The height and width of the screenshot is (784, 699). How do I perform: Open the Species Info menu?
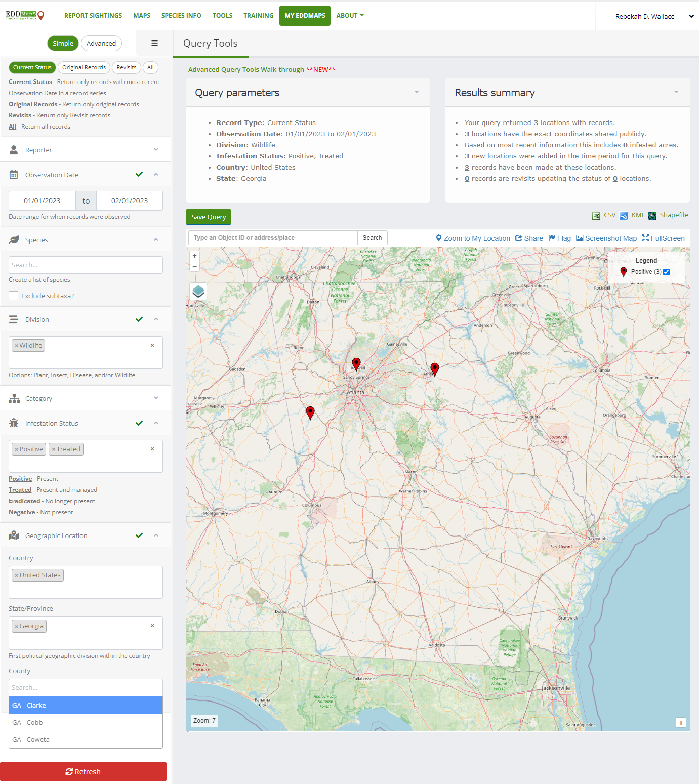click(181, 16)
